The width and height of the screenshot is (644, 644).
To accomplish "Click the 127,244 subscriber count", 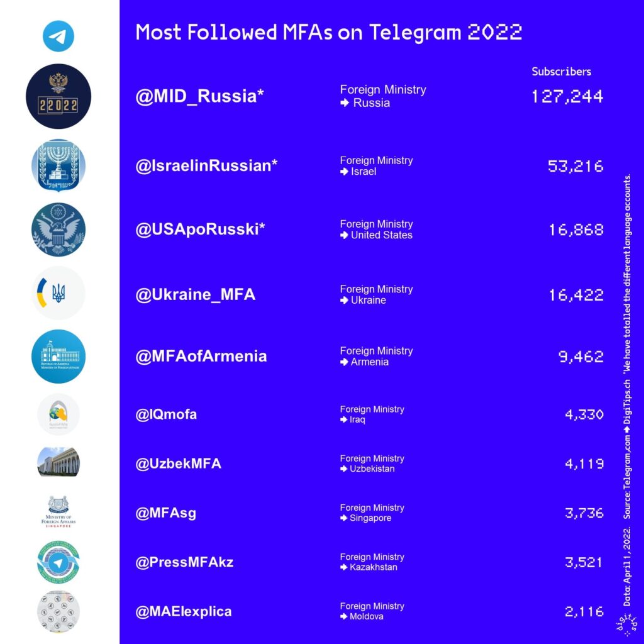I will click(567, 96).
